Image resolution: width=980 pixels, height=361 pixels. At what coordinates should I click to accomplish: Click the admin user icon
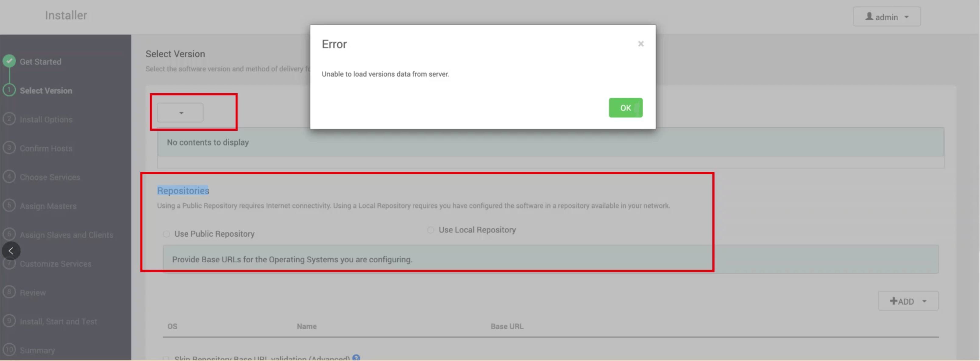point(869,17)
